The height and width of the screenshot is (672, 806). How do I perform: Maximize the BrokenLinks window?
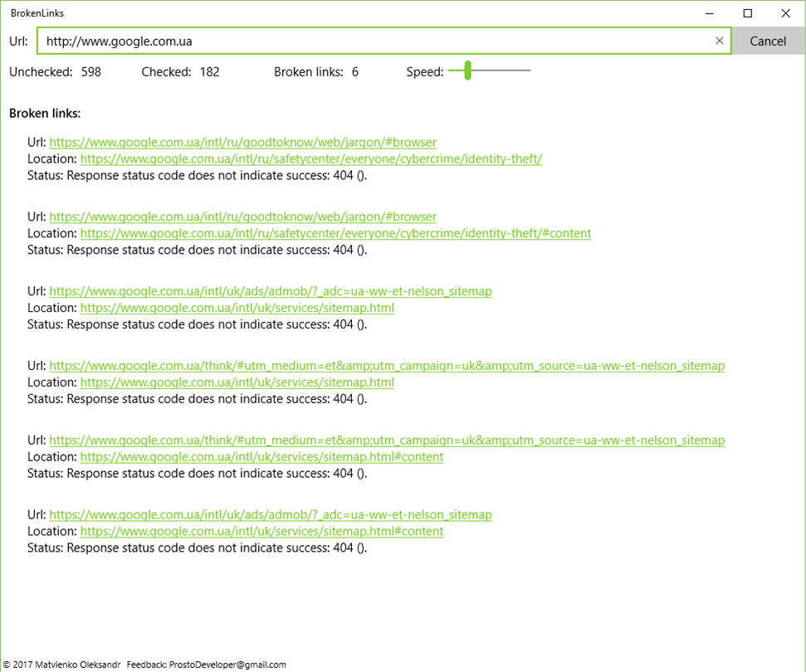748,13
